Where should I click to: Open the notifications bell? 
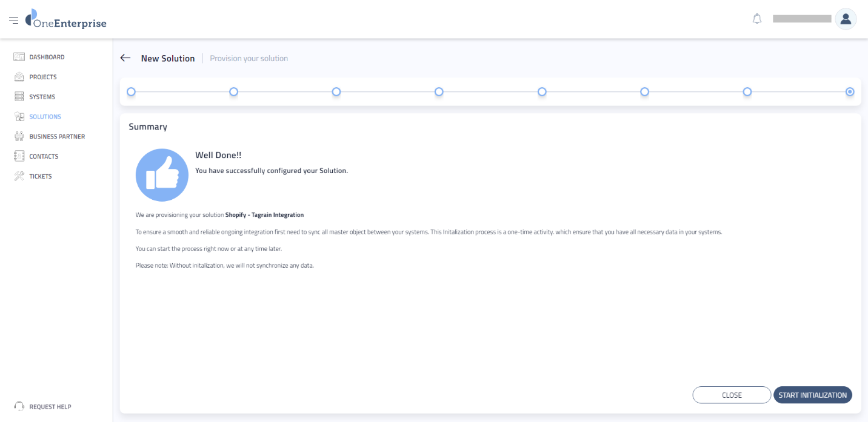point(756,19)
